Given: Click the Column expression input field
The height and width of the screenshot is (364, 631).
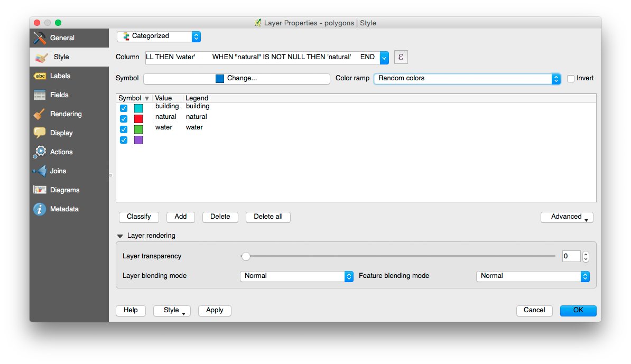Looking at the screenshot, I should [262, 58].
